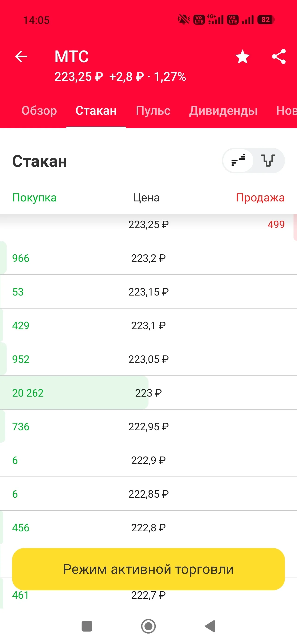Select the 223,05 ₽ price row
This screenshot has width=297, height=644.
pos(148,359)
